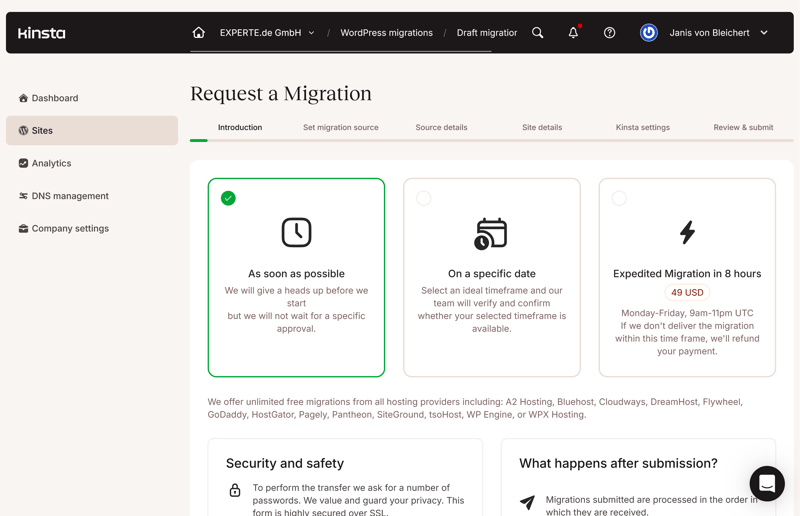Open the Source details step
Image resolution: width=800 pixels, height=516 pixels.
click(441, 128)
